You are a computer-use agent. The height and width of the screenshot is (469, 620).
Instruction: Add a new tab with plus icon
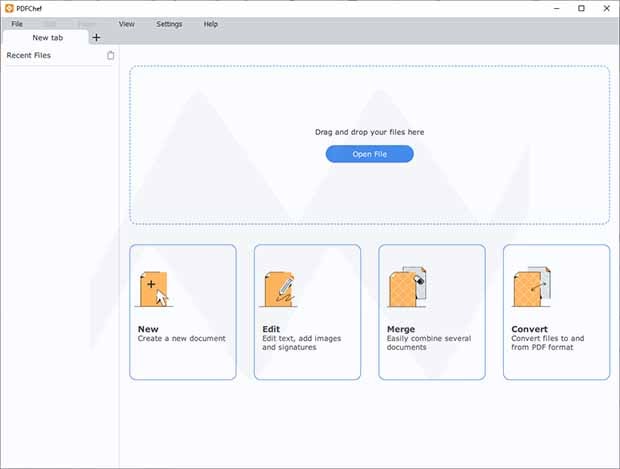96,37
